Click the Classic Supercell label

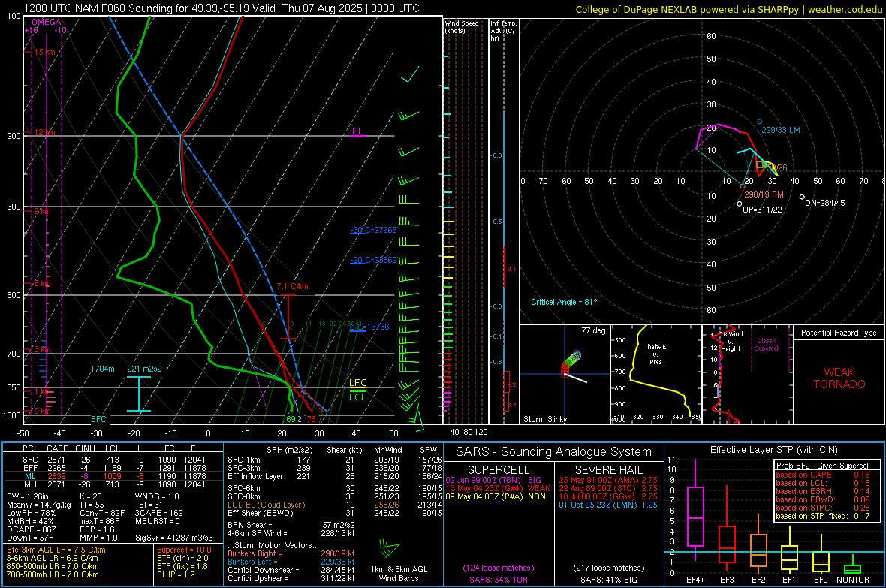[x=767, y=345]
